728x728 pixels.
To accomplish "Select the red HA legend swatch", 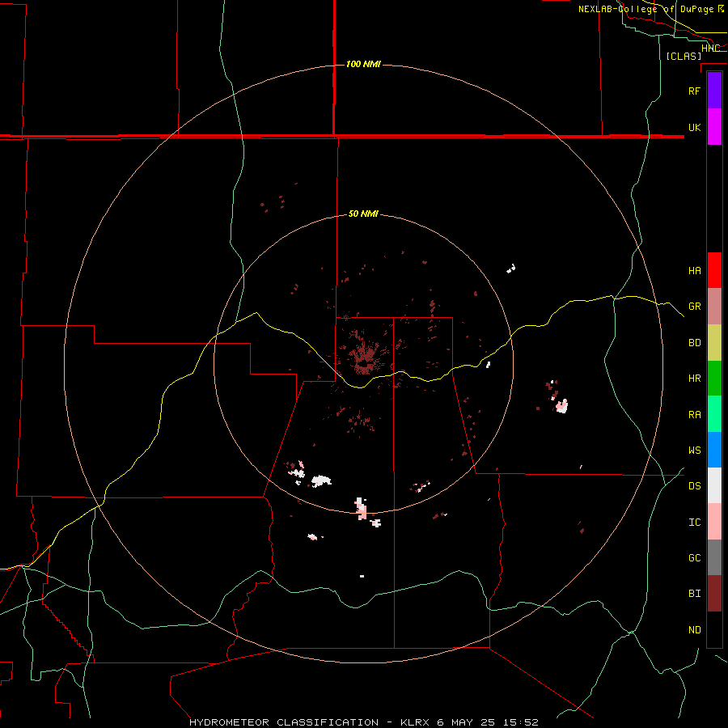I will [x=714, y=270].
